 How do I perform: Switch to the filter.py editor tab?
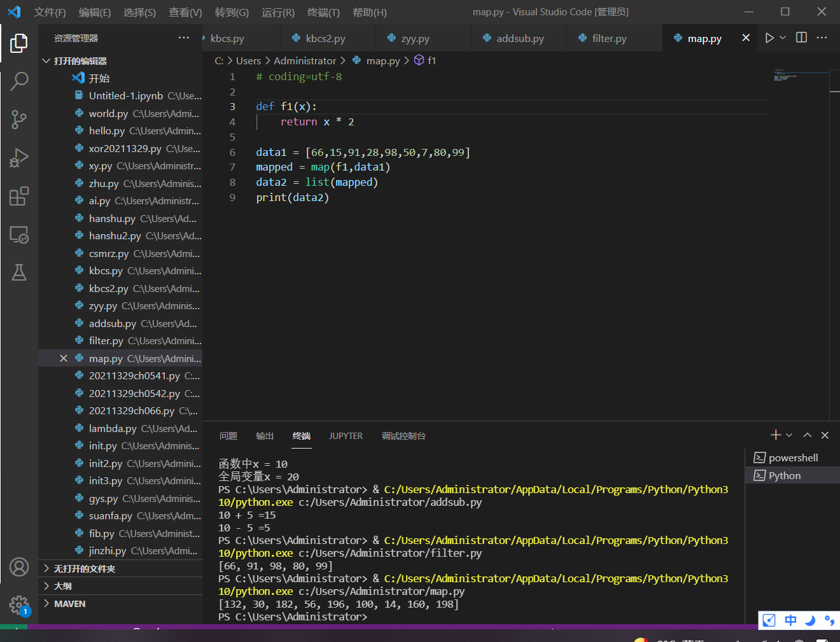[608, 39]
